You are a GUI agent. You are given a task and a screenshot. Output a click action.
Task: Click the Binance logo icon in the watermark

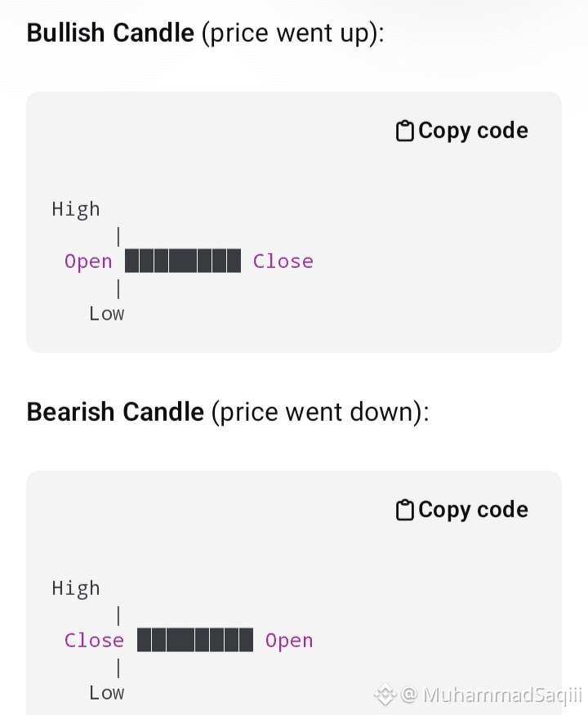(385, 695)
